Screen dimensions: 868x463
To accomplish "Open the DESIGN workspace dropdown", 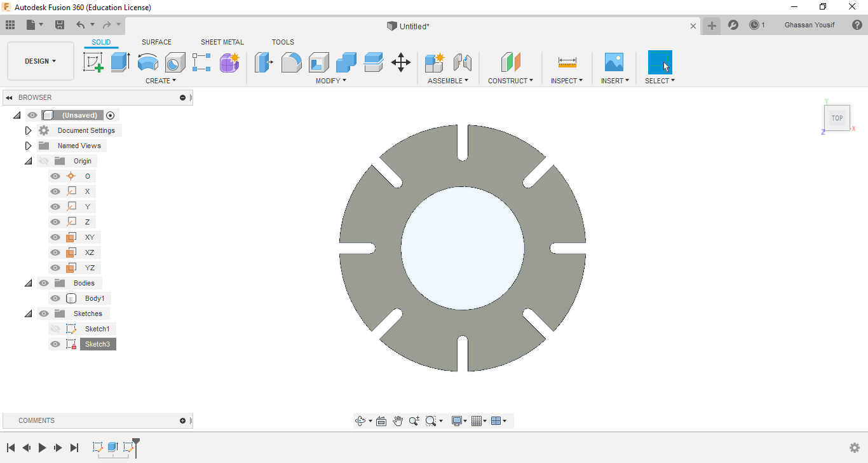I will [41, 61].
